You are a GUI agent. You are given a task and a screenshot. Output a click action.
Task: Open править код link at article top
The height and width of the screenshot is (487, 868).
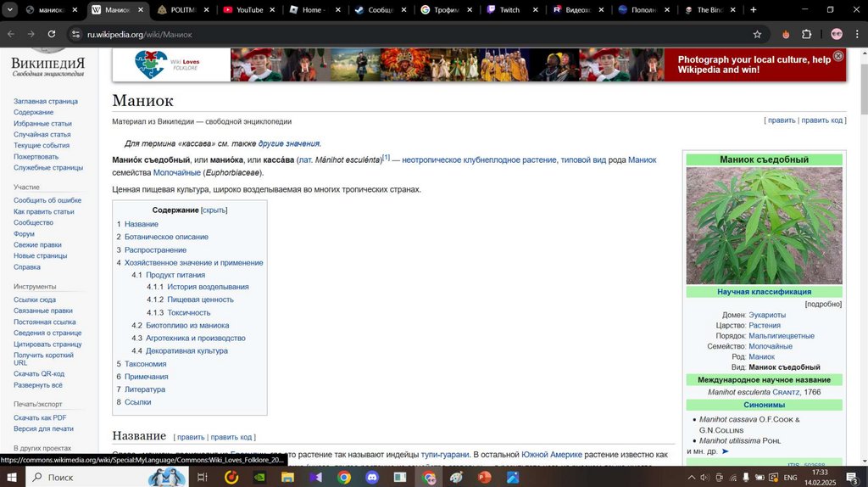(821, 120)
